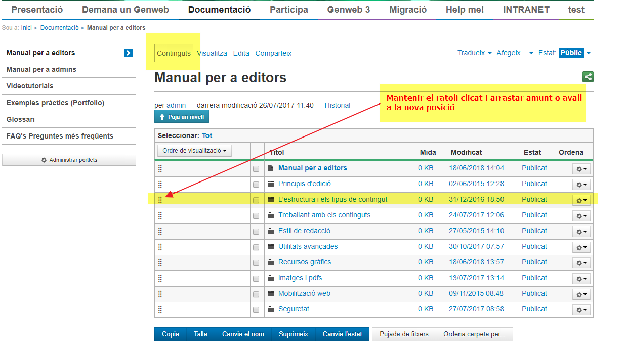Open gear menu for Estil de redacció row
Screen dimensions: 626x364
click(581, 232)
